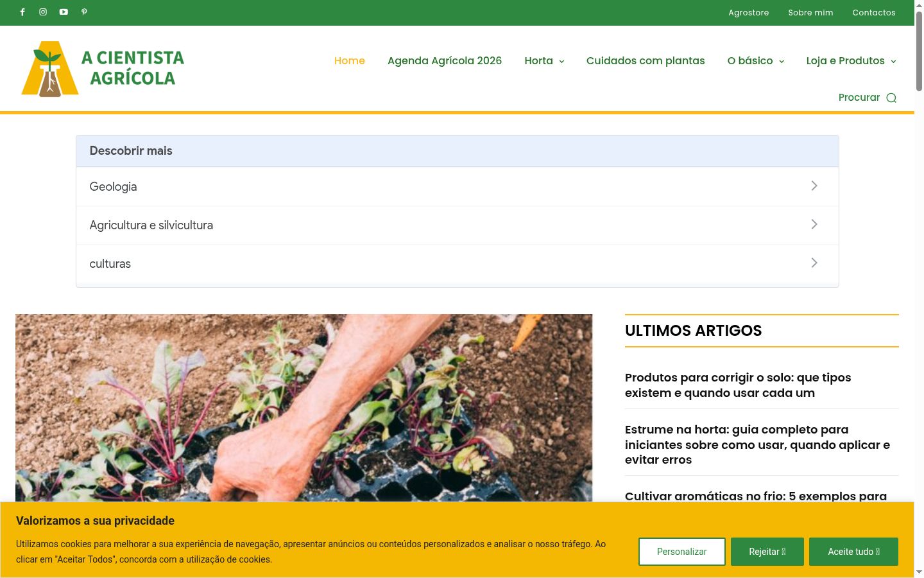Click the seedling planting featured image
924x578 pixels.
(x=304, y=408)
